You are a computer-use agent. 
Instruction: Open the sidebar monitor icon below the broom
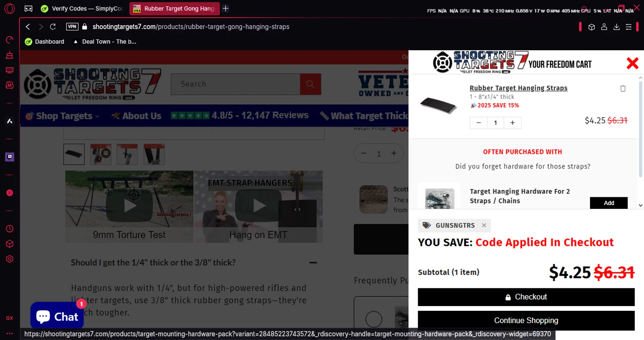tap(9, 70)
